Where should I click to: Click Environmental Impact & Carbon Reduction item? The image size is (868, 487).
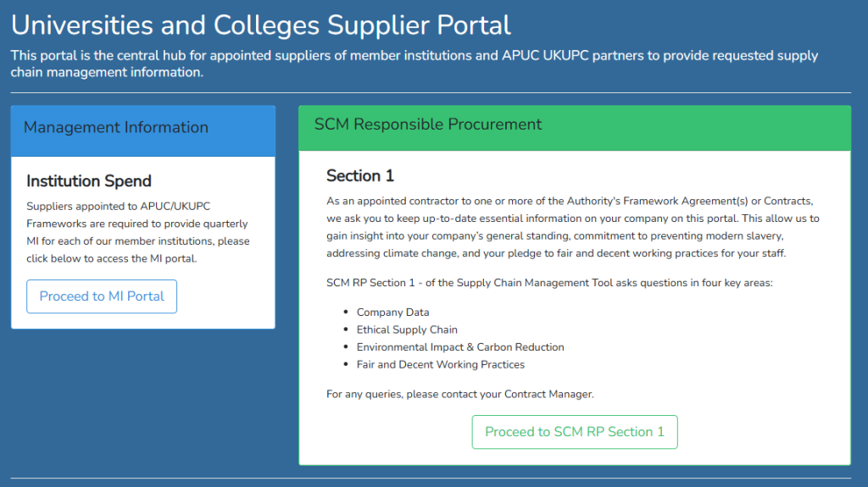coord(460,347)
